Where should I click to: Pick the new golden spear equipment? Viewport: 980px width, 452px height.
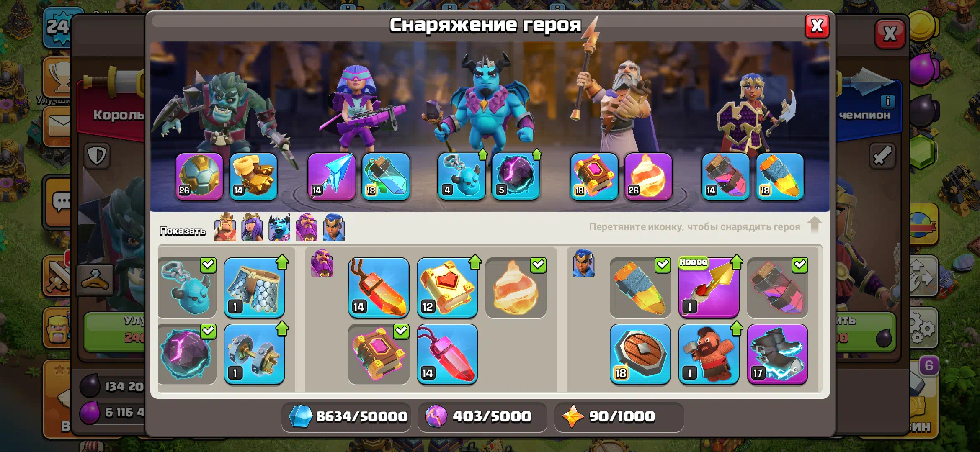coord(709,288)
